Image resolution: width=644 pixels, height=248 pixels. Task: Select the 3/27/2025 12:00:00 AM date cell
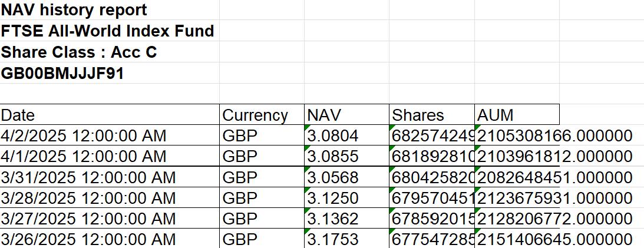tap(110, 219)
